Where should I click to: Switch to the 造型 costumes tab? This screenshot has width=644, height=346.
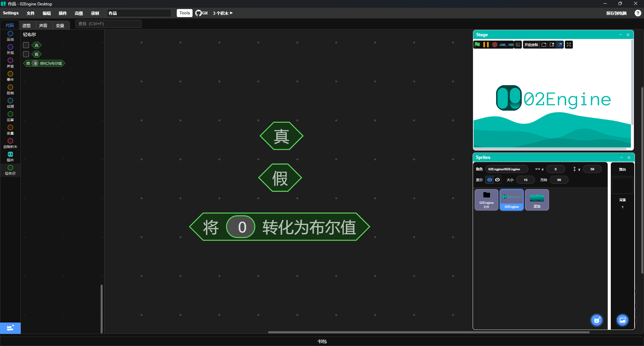(26, 25)
